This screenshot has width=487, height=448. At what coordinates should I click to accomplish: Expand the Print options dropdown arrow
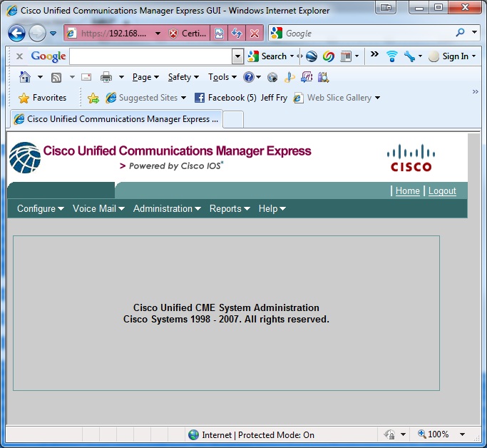121,77
